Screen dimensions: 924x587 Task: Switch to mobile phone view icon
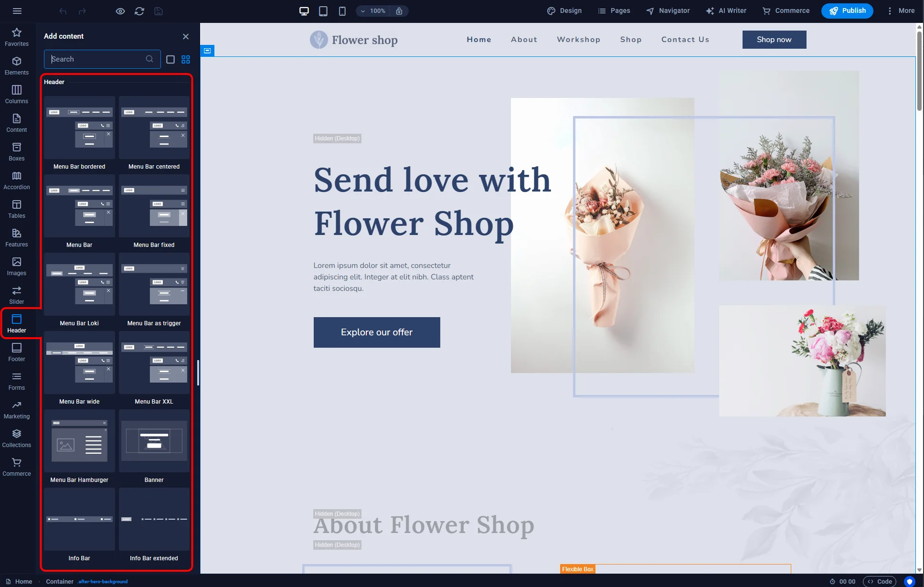click(342, 11)
